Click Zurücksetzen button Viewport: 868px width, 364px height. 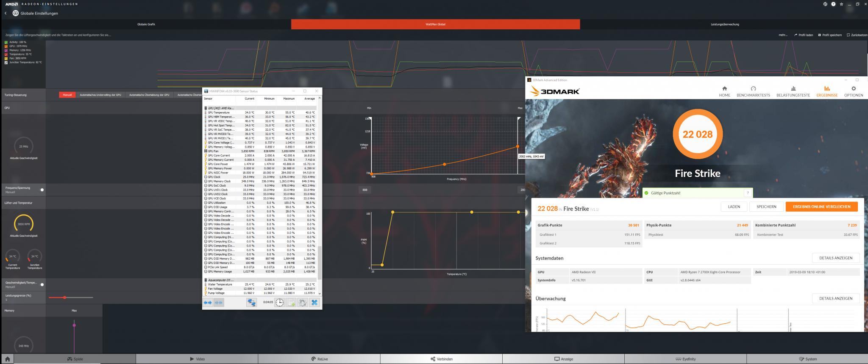click(x=857, y=35)
